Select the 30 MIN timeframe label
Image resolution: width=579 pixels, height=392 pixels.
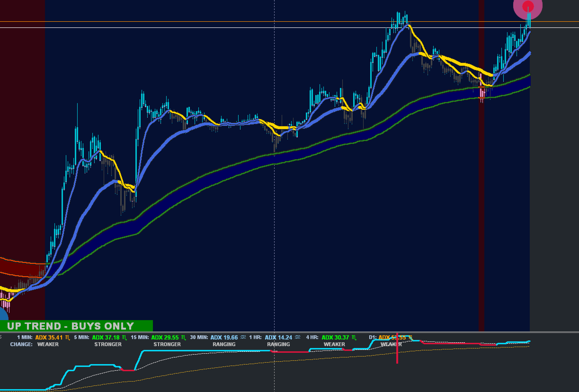point(199,337)
